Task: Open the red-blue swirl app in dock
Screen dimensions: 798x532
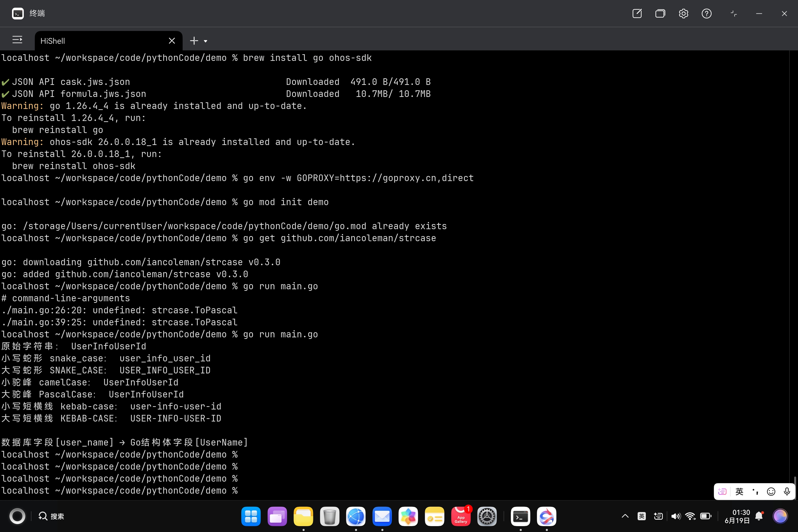Action: (x=547, y=516)
